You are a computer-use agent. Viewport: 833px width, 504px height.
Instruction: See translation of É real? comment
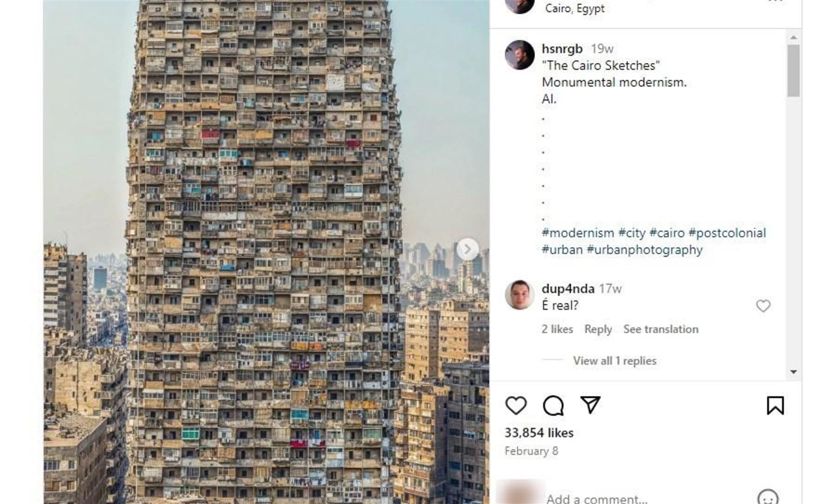tap(661, 329)
